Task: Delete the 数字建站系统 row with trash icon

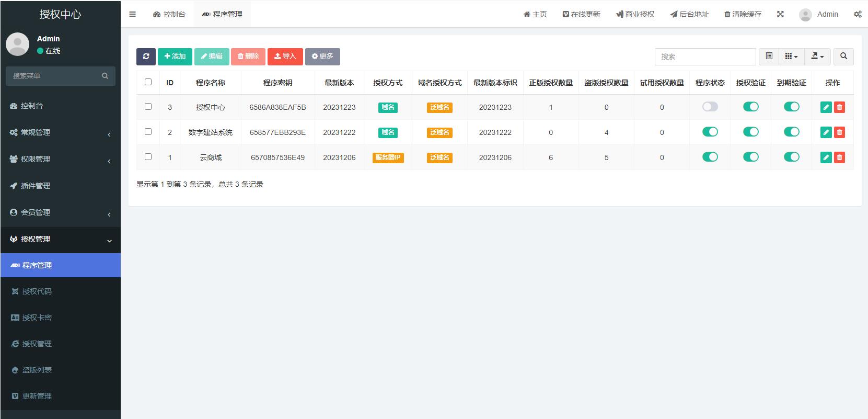Action: pos(839,132)
